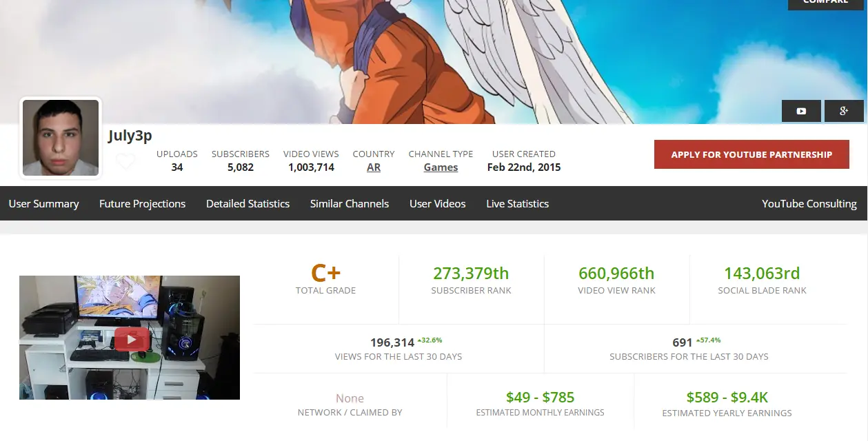868x441 pixels.
Task: Open the User Summary tab
Action: click(43, 203)
